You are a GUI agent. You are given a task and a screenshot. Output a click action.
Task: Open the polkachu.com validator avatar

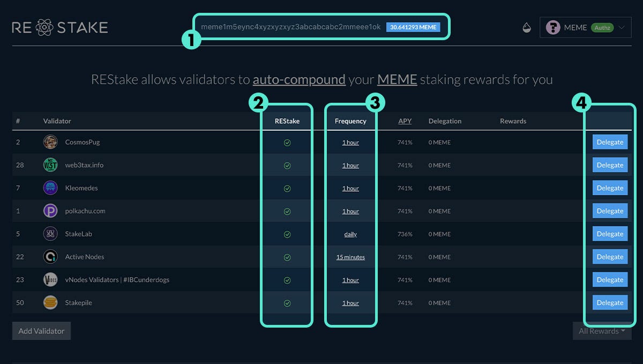pos(50,211)
